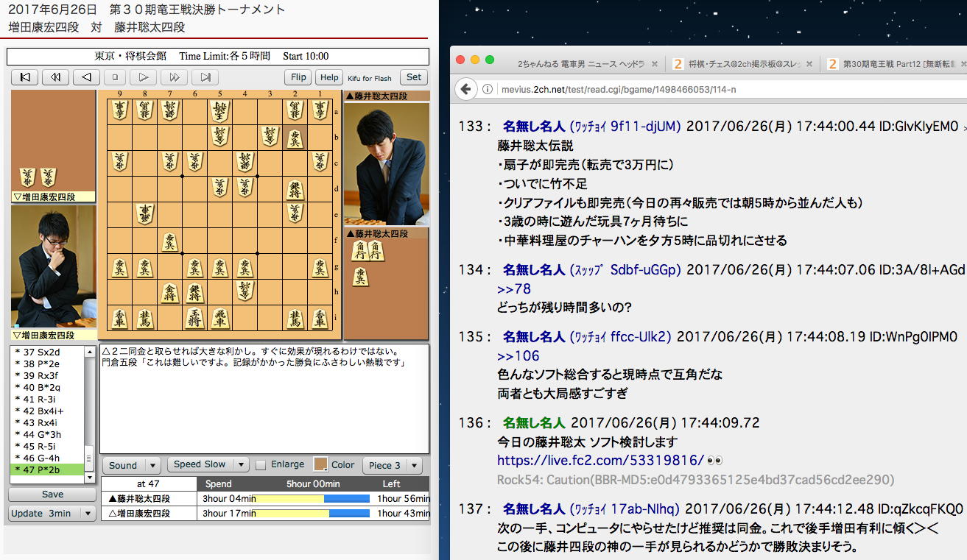Close the 将棋・チェス@2ch掲示板 tab
967x560 pixels.
click(810, 64)
